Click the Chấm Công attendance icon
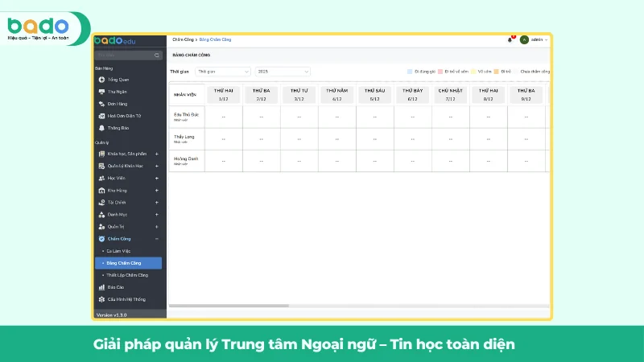 point(101,239)
